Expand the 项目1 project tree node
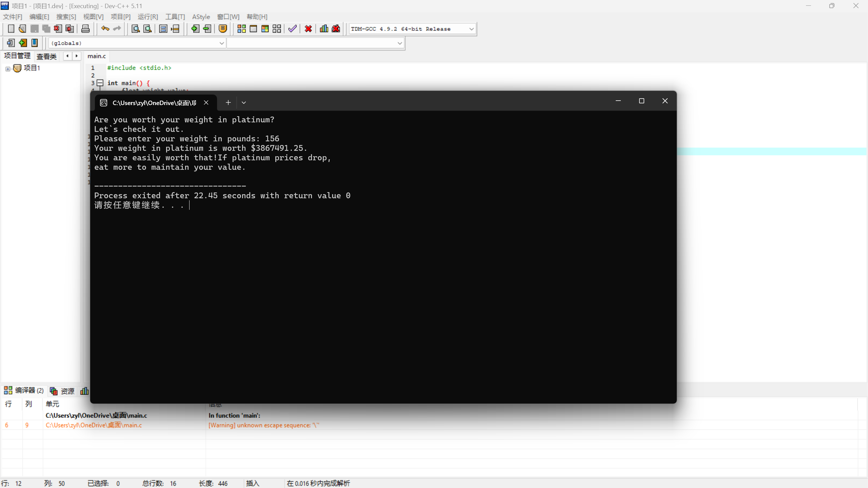This screenshot has width=868, height=488. coord(8,69)
